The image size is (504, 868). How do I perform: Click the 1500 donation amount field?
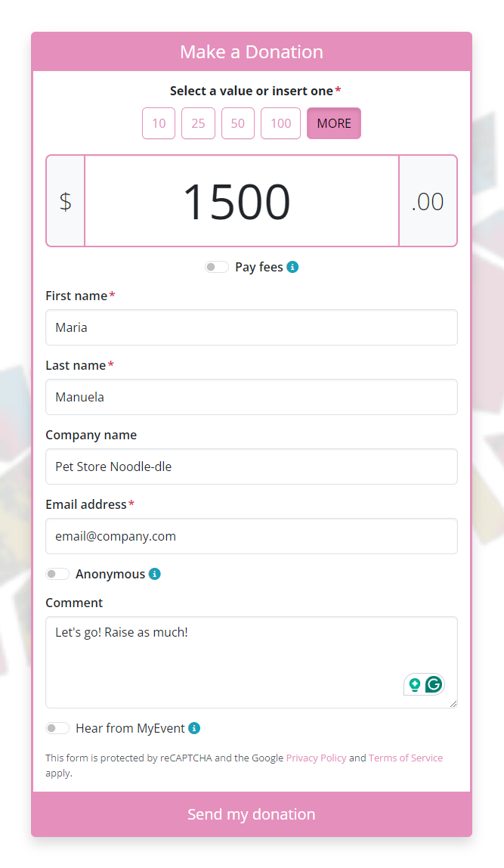click(242, 201)
